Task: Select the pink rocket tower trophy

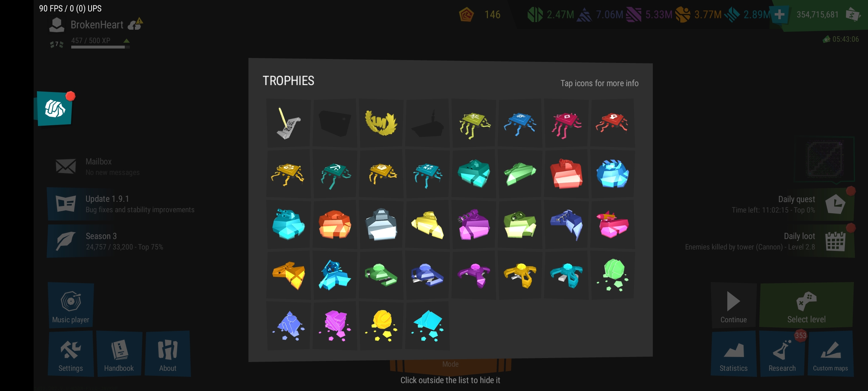Action: [612, 224]
